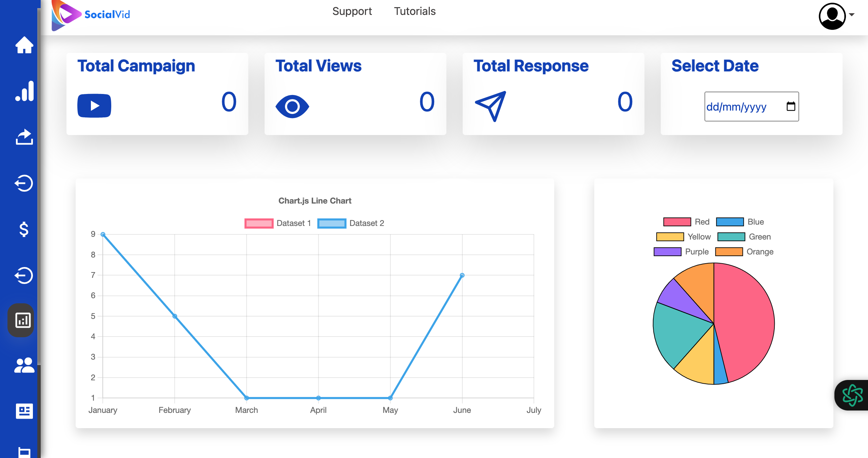Click the Purple legend color swatch

tap(667, 252)
